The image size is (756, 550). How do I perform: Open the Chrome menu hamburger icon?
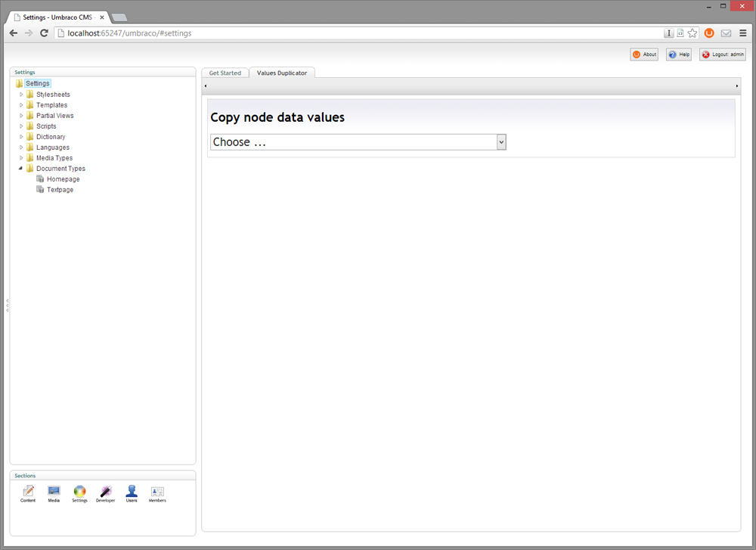pos(743,33)
